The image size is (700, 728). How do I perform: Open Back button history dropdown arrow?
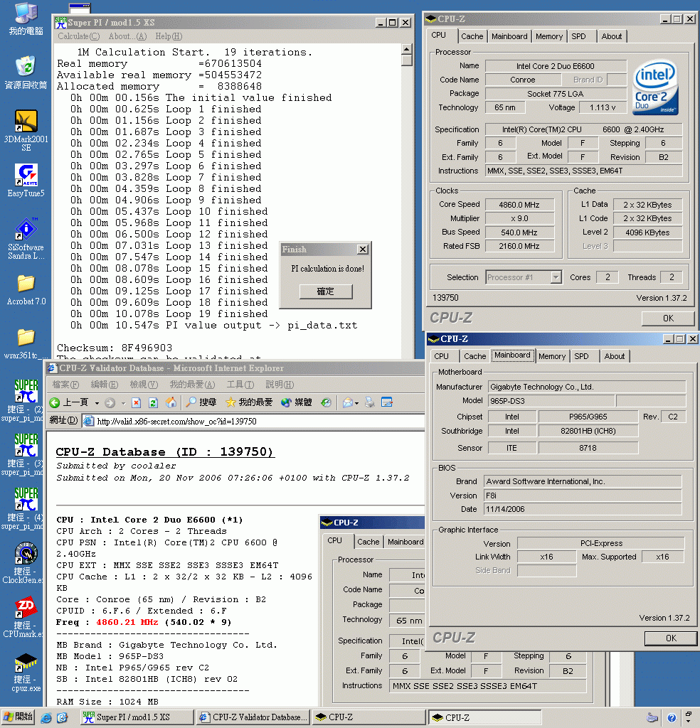97,403
